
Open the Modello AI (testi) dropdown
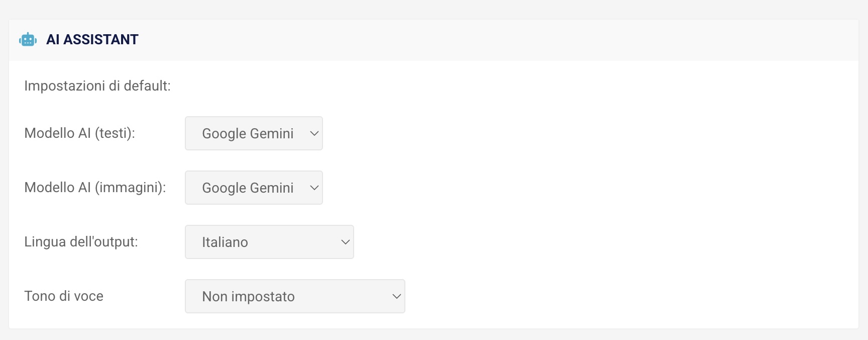tap(254, 133)
